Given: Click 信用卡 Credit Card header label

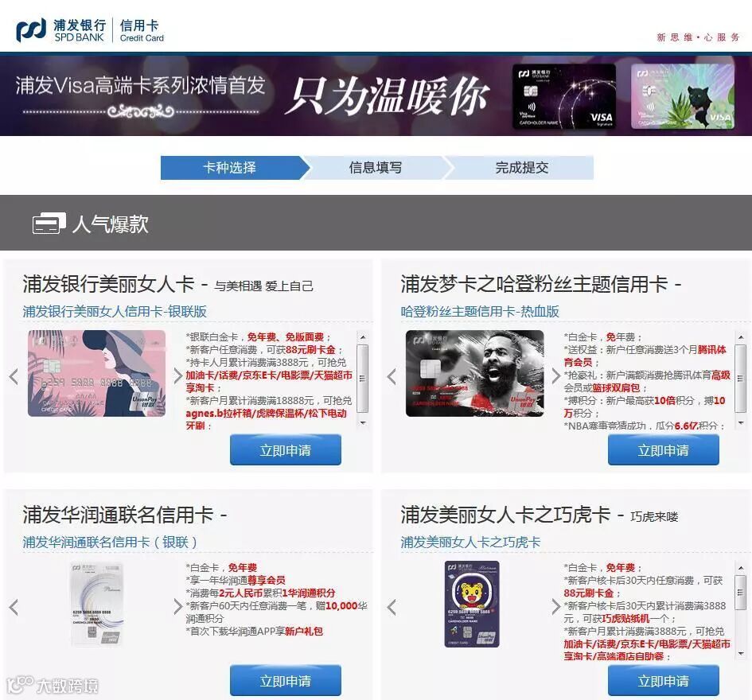Looking at the screenshot, I should pyautogui.click(x=142, y=31).
